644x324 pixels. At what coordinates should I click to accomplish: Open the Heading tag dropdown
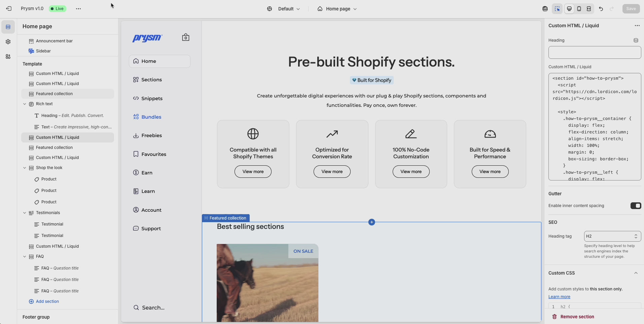coord(612,236)
